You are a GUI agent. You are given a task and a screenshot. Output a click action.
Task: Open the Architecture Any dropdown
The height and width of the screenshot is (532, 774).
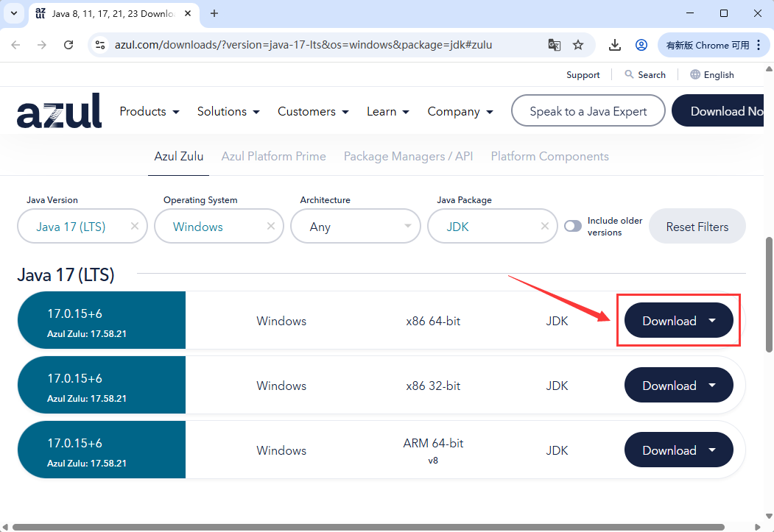coord(356,226)
